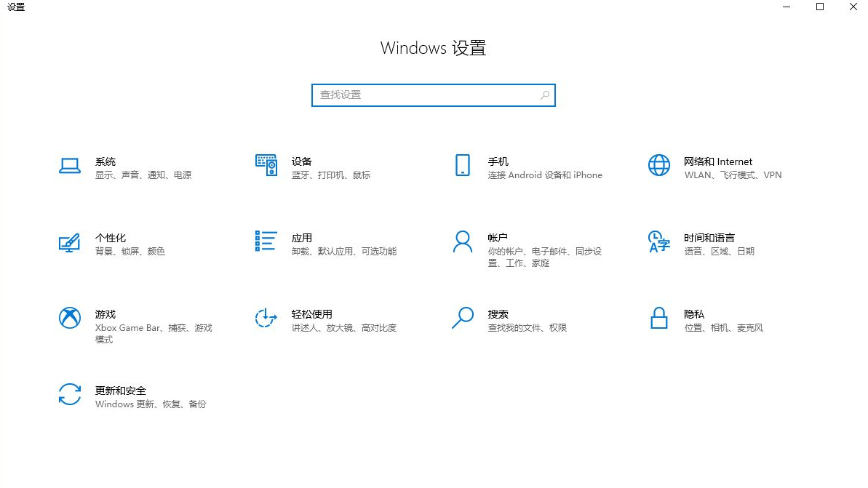Click the phone icon for 手机

coord(463,165)
